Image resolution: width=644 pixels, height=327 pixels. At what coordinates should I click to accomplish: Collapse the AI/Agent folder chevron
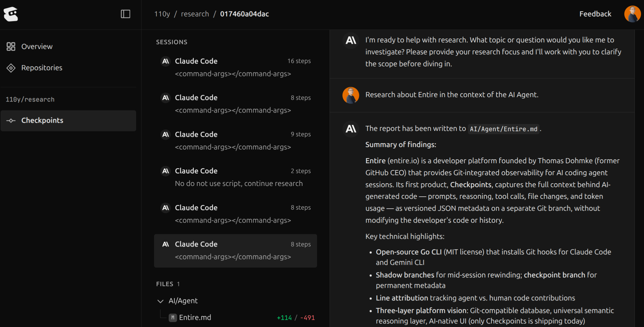click(x=160, y=301)
